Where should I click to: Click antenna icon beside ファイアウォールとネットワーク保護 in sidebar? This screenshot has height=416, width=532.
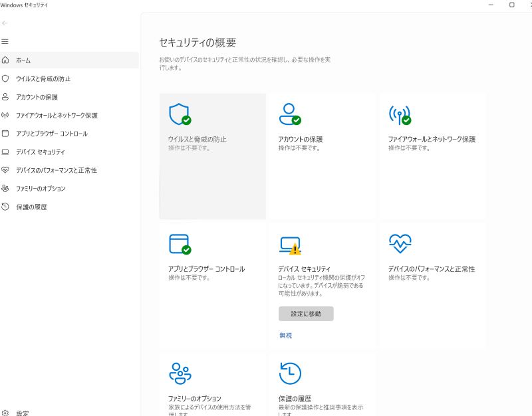click(x=5, y=115)
